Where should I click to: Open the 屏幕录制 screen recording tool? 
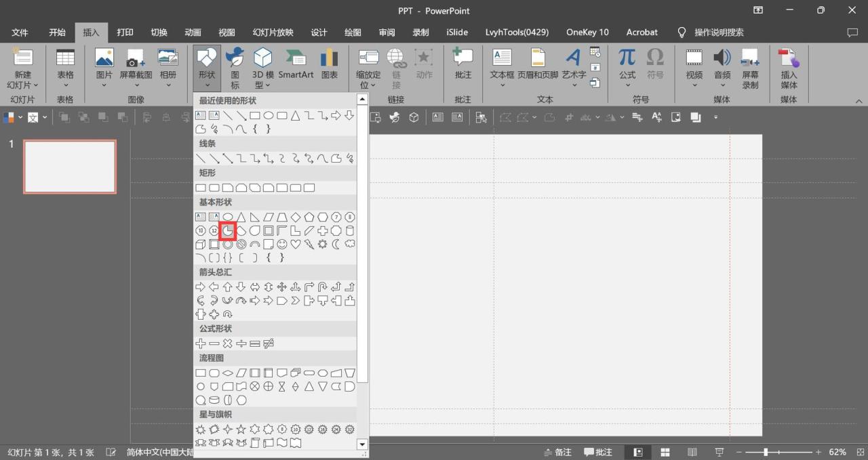750,68
